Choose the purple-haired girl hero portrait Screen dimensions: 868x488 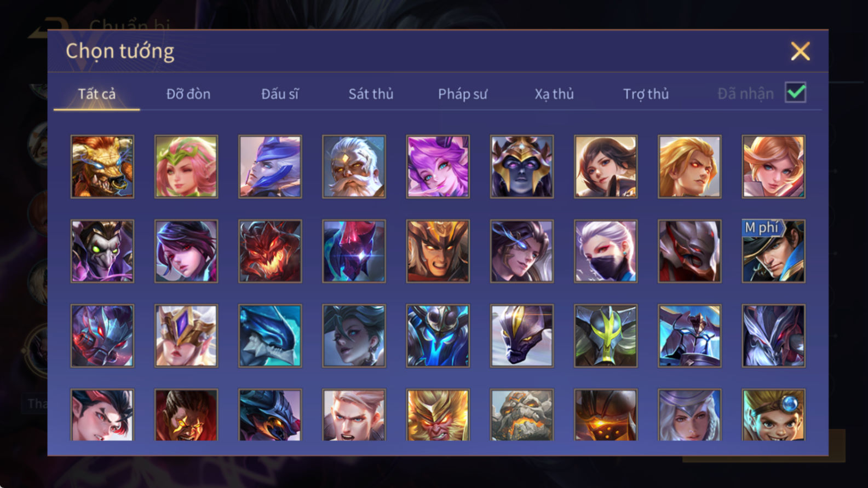438,167
